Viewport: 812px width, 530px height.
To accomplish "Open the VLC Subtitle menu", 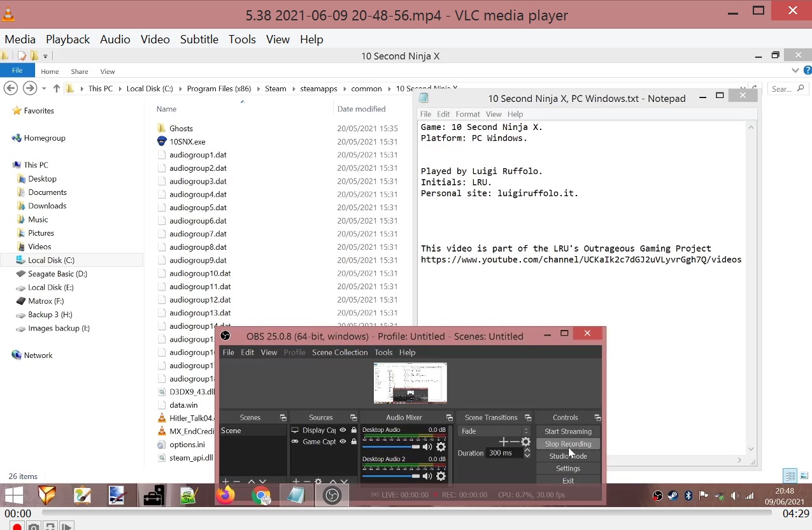I will coord(199,39).
